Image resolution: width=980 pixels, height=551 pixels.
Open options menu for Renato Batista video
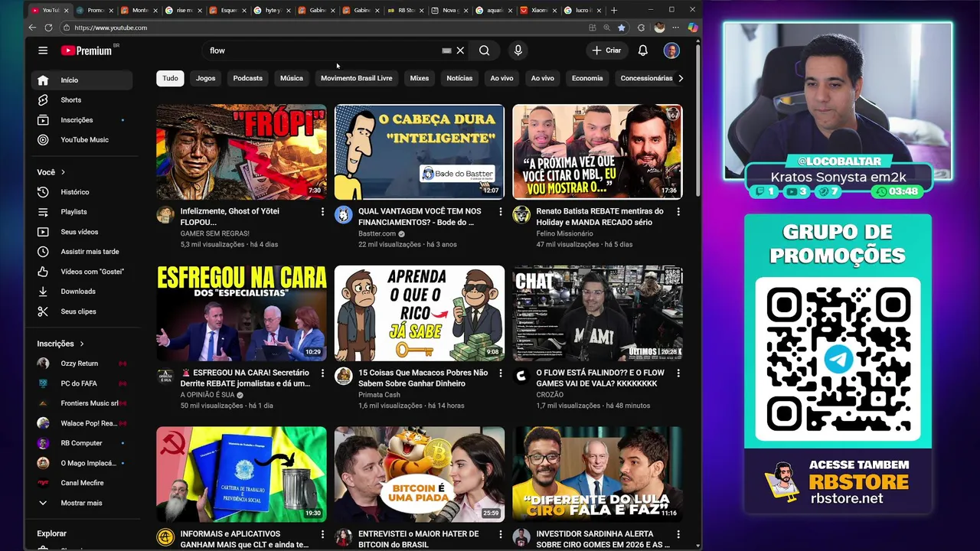[678, 211]
